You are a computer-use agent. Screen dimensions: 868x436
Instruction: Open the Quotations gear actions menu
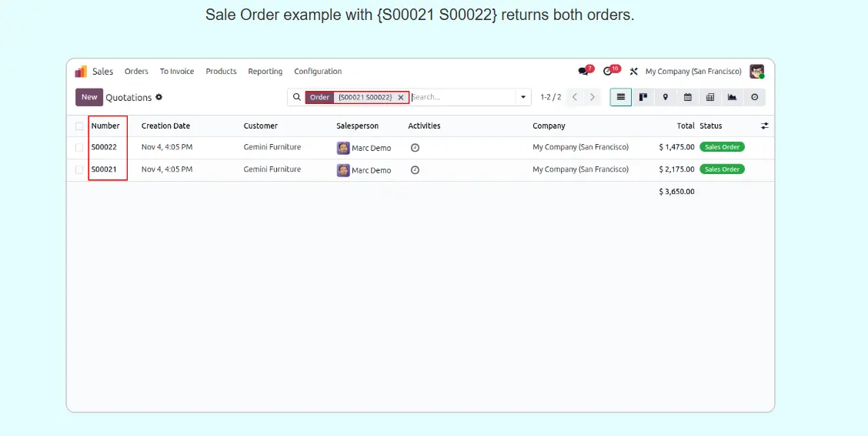(159, 97)
